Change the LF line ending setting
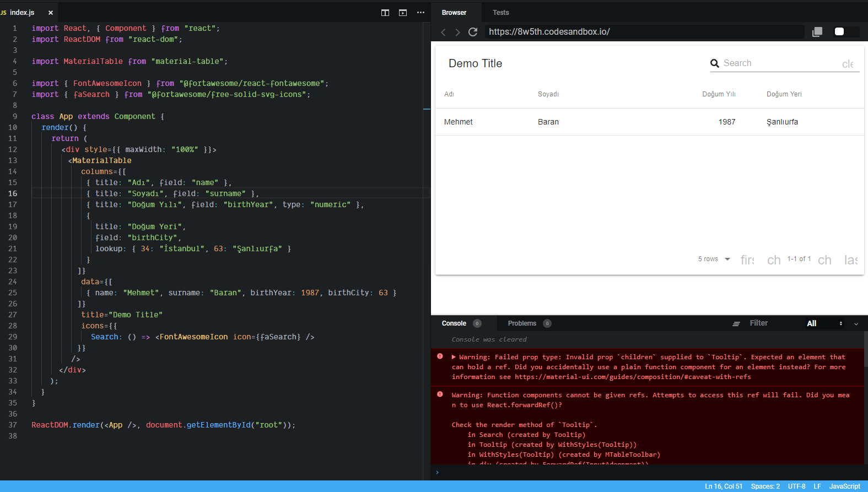The height and width of the screenshot is (492, 868). point(817,486)
